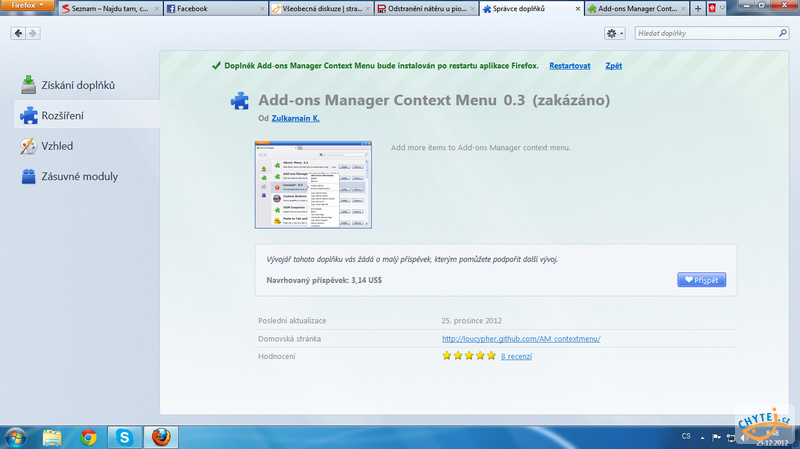Open the loucypher.github.com homepage link
This screenshot has height=449, width=800.
[521, 339]
